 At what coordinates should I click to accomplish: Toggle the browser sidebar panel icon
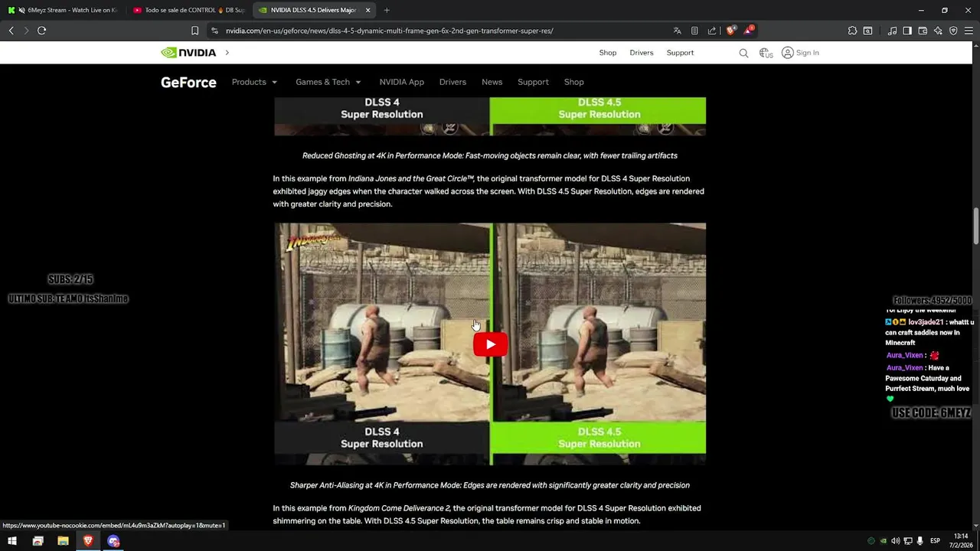907,31
